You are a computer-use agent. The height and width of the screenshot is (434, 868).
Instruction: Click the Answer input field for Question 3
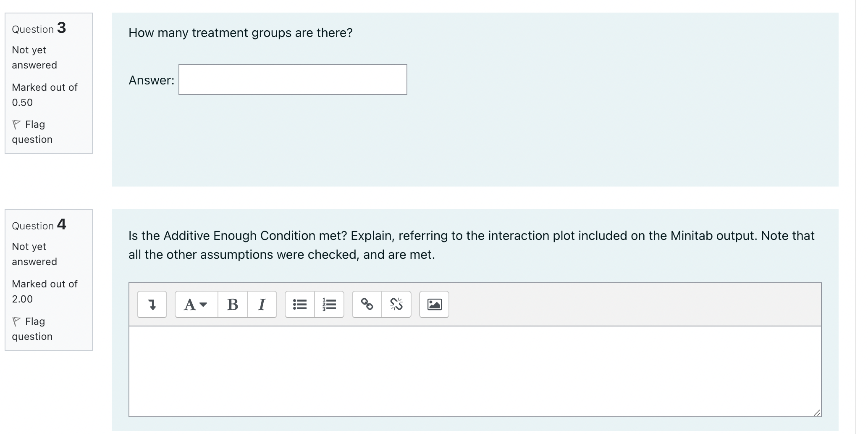[292, 80]
